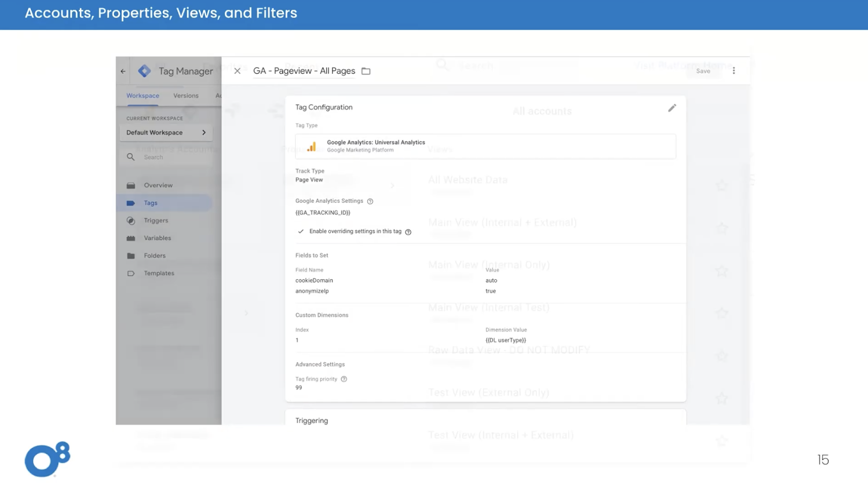Click the Tag firing priority value 99
Viewport: 868px width, 485px height.
[x=298, y=388]
